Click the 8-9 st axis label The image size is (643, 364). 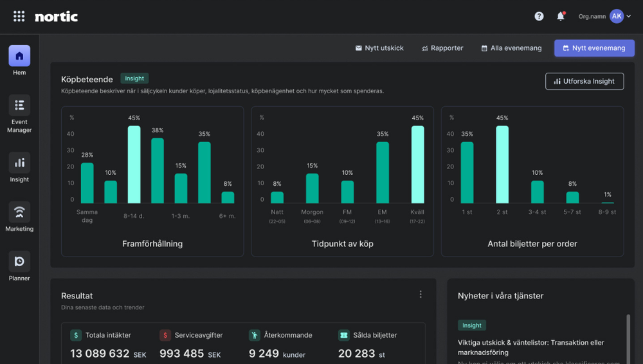(x=608, y=212)
